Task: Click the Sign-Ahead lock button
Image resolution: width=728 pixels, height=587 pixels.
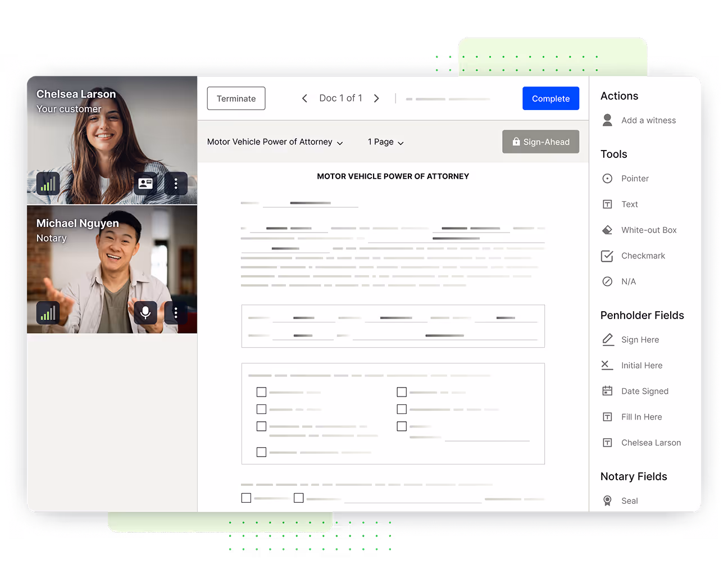Action: click(540, 142)
